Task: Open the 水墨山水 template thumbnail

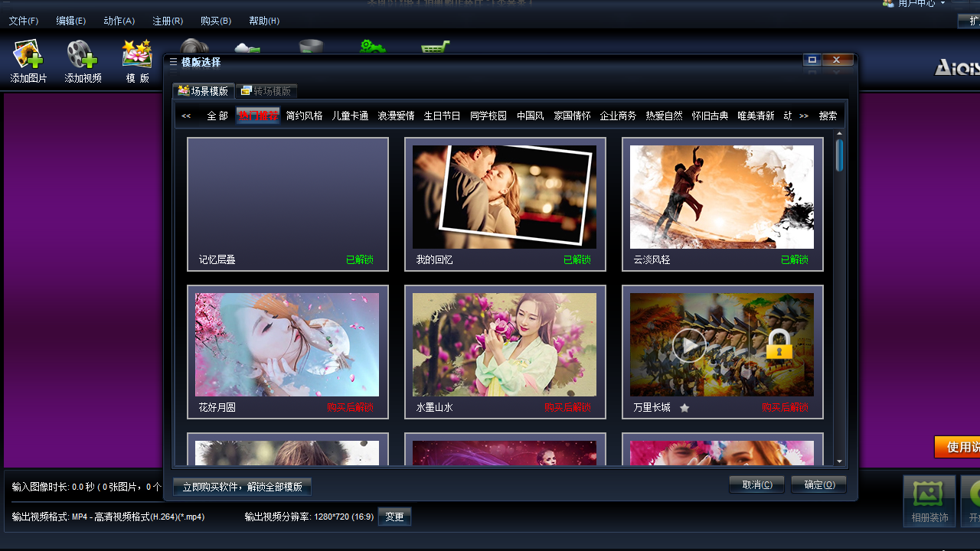Action: click(505, 344)
